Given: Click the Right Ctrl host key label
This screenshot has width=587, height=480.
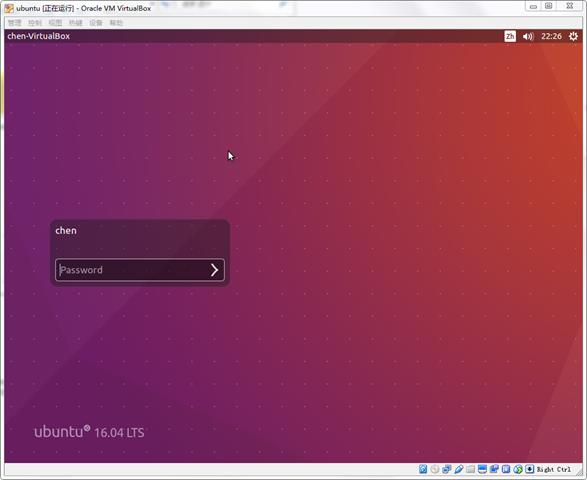Looking at the screenshot, I should coord(554,470).
